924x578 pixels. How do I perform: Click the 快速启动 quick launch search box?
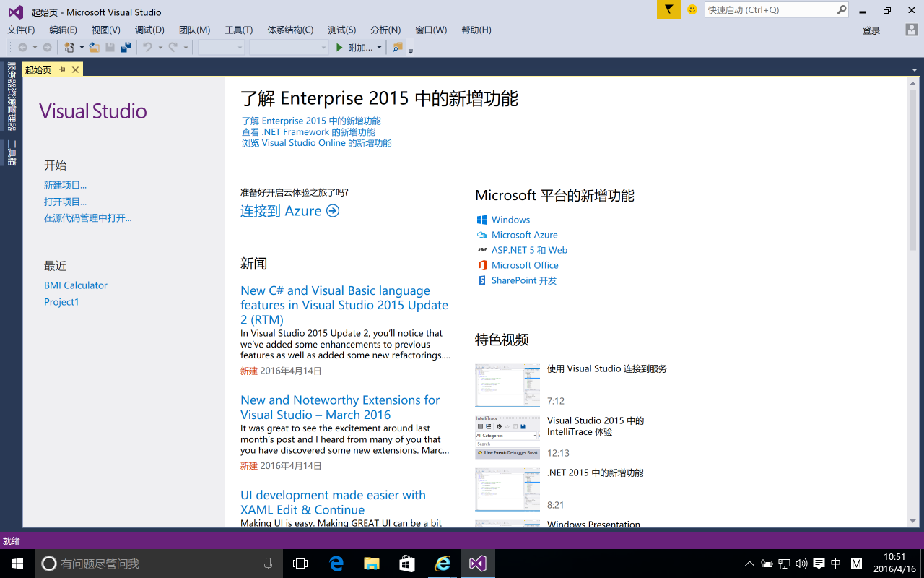770,10
